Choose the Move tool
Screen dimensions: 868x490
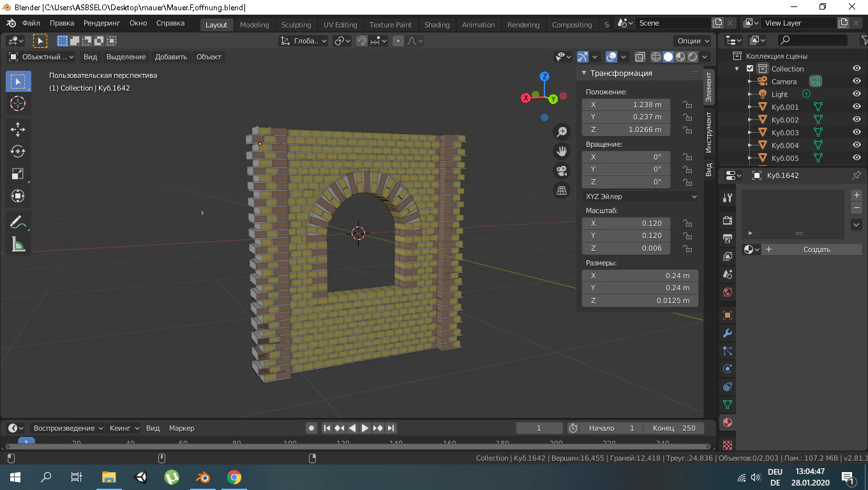pyautogui.click(x=18, y=130)
